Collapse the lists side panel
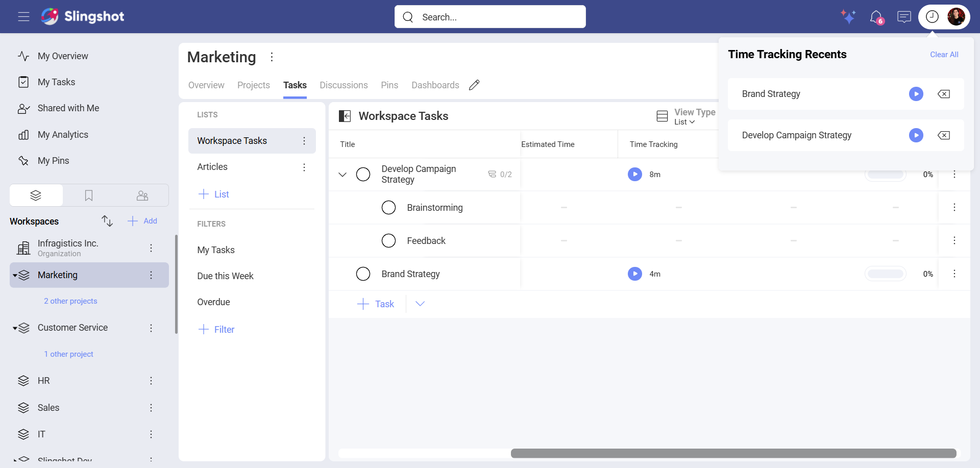980x468 pixels. click(345, 116)
